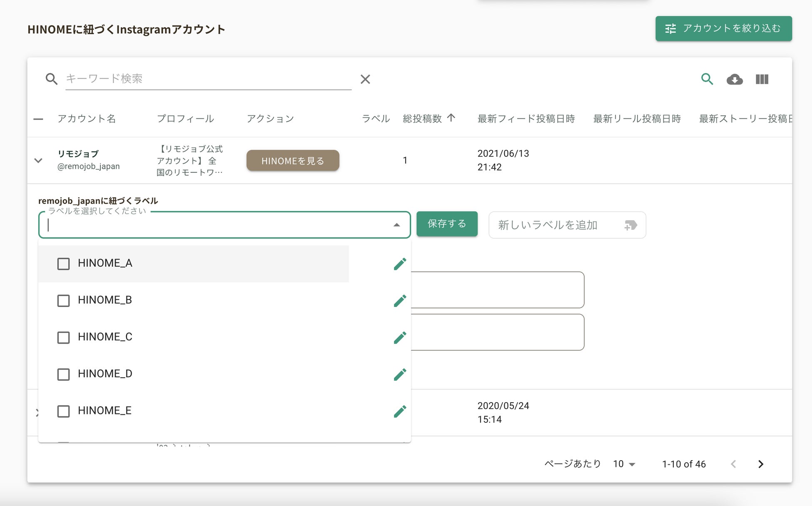
Task: Click the green search icon in the toolbar
Action: (707, 79)
